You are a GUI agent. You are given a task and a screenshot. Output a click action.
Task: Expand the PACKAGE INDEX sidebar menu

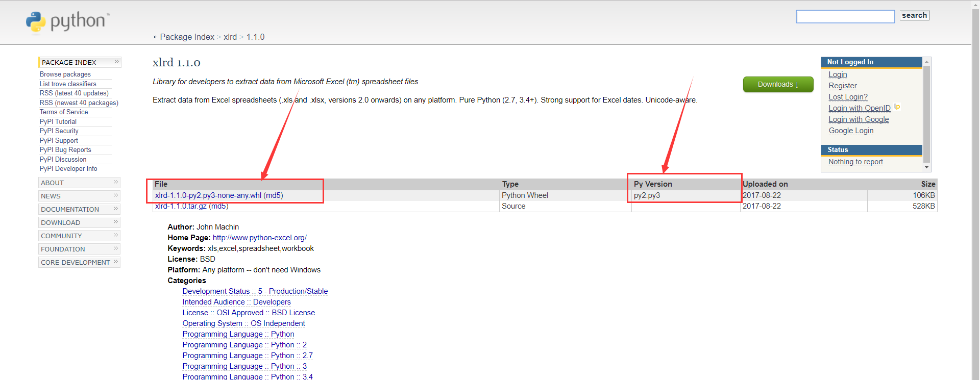tap(80, 62)
